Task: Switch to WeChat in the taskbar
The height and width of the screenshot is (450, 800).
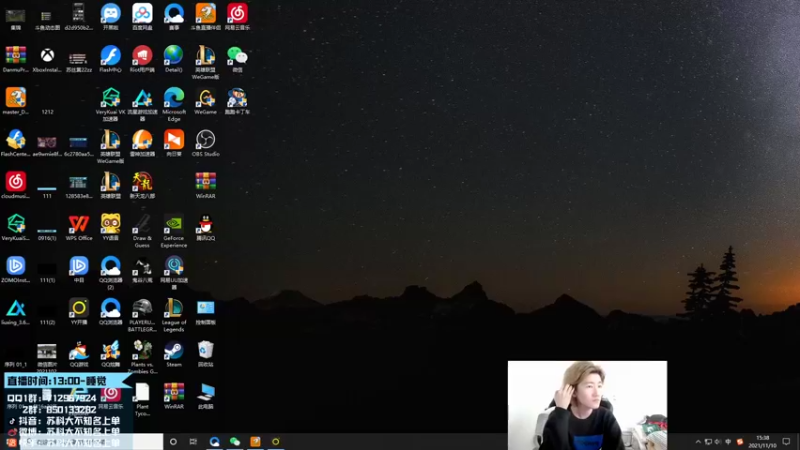Action: click(235, 441)
